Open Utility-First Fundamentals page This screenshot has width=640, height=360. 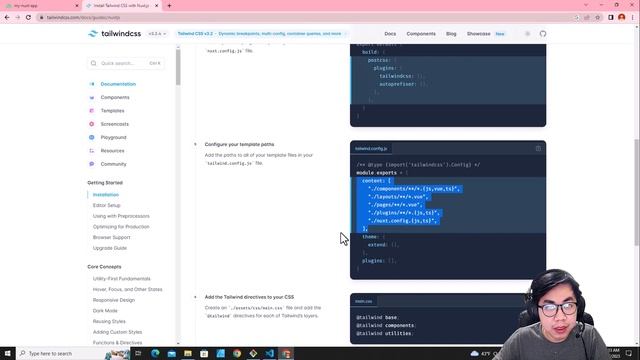tap(122, 278)
